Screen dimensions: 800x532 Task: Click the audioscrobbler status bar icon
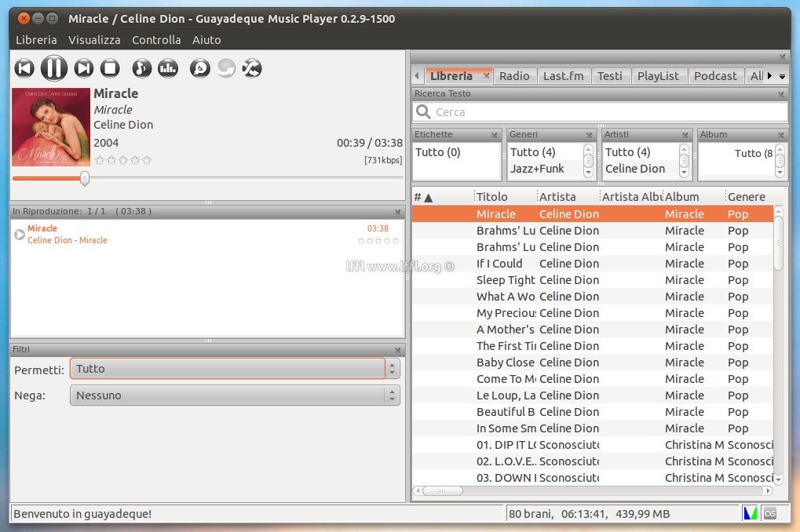(770, 514)
